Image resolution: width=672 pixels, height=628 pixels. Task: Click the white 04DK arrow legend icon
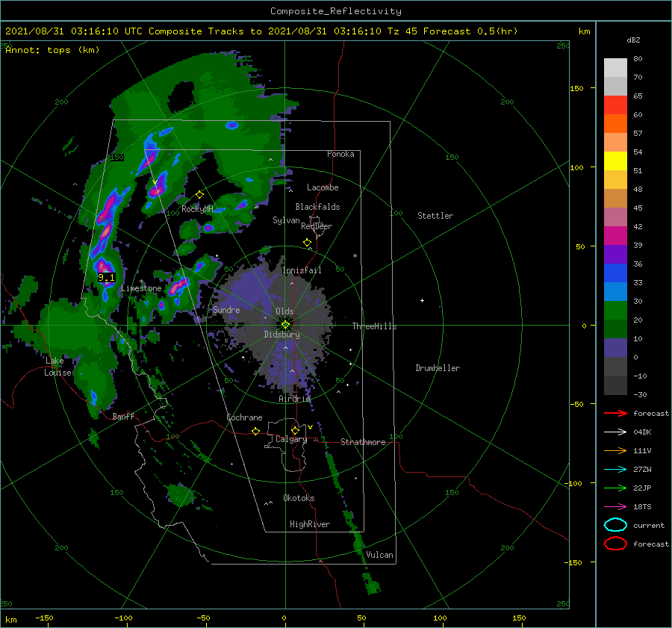tap(615, 432)
